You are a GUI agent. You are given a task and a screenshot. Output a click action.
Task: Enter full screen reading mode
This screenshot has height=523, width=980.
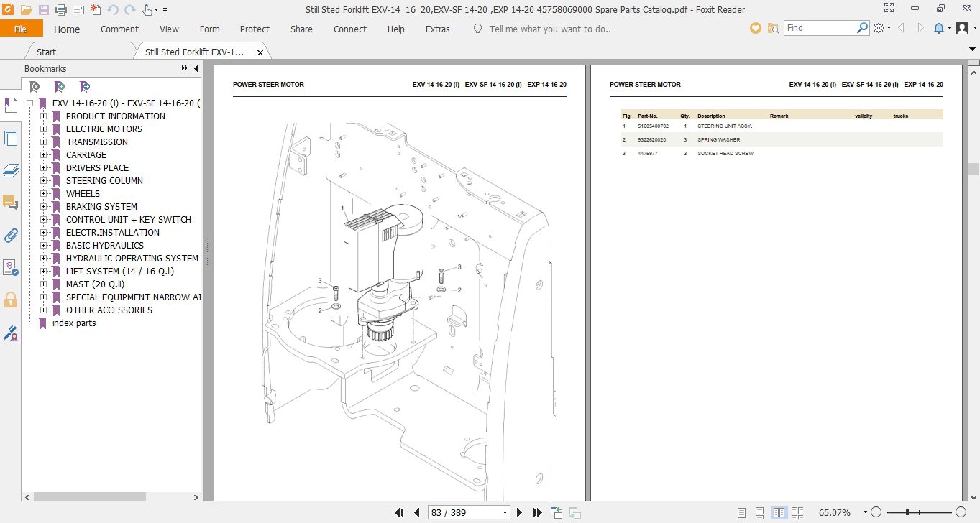pyautogui.click(x=889, y=9)
